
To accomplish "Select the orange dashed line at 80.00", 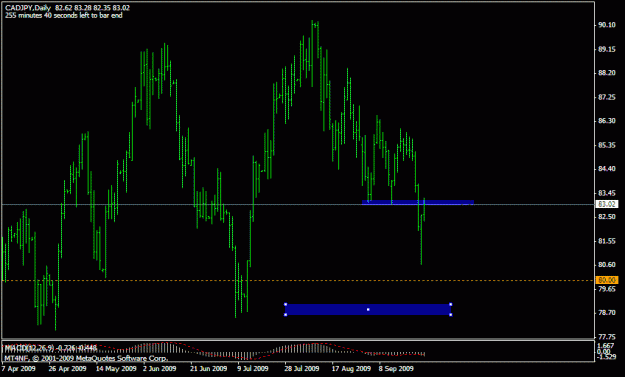I will point(298,281).
